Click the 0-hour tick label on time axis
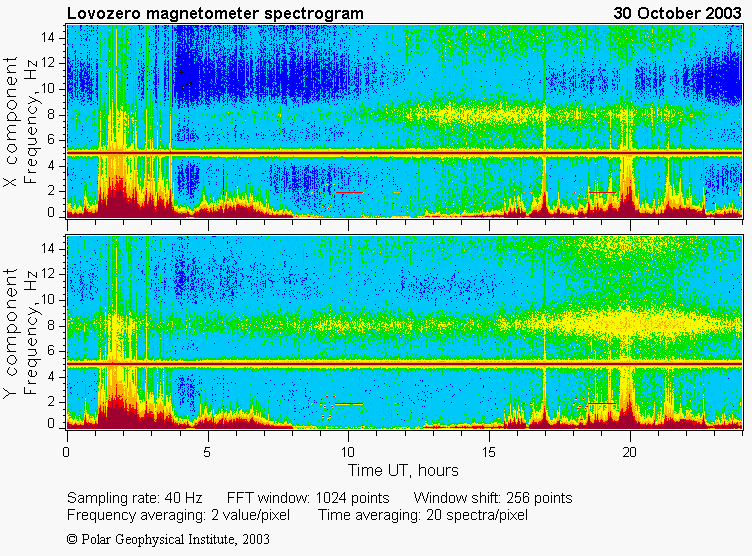 coord(67,452)
